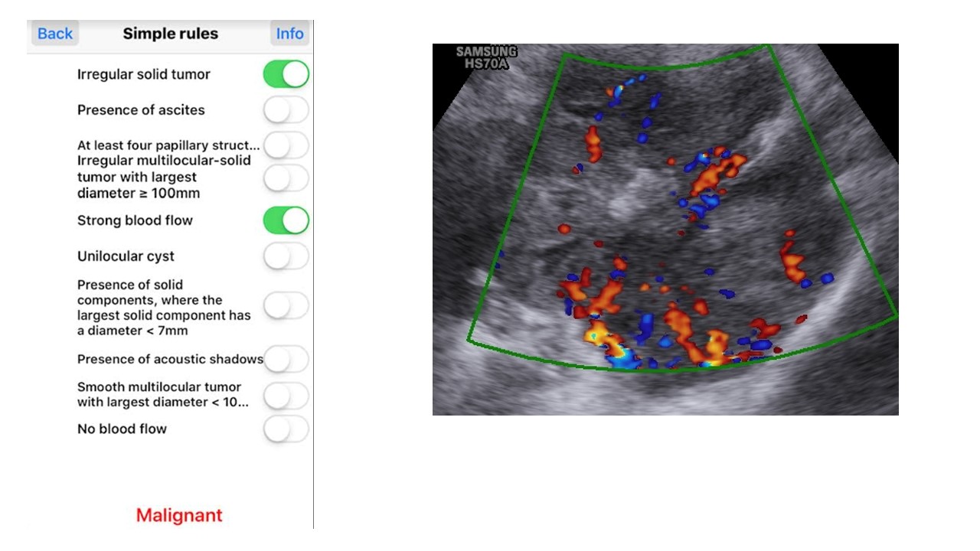Click the 'No blood flow' label text

pyautogui.click(x=122, y=429)
